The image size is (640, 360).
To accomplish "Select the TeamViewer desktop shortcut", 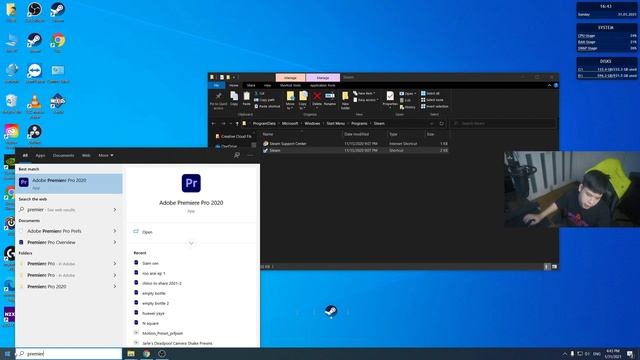I will point(35,73).
